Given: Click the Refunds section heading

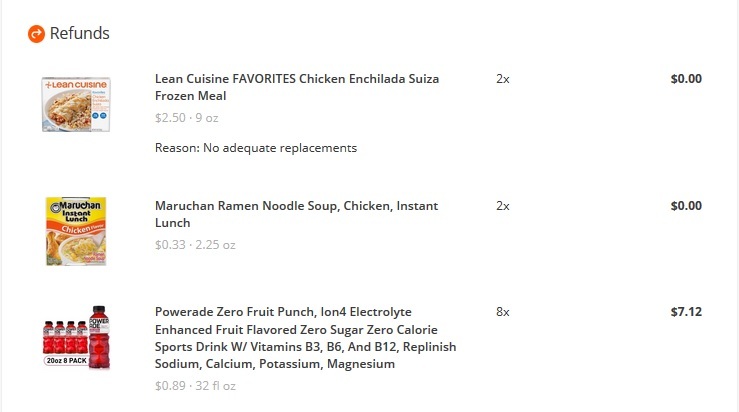Looking at the screenshot, I should click(x=80, y=33).
